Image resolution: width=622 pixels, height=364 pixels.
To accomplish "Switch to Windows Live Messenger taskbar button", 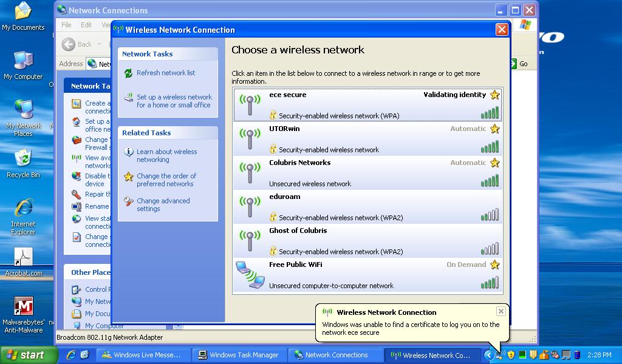I will coord(143,355).
